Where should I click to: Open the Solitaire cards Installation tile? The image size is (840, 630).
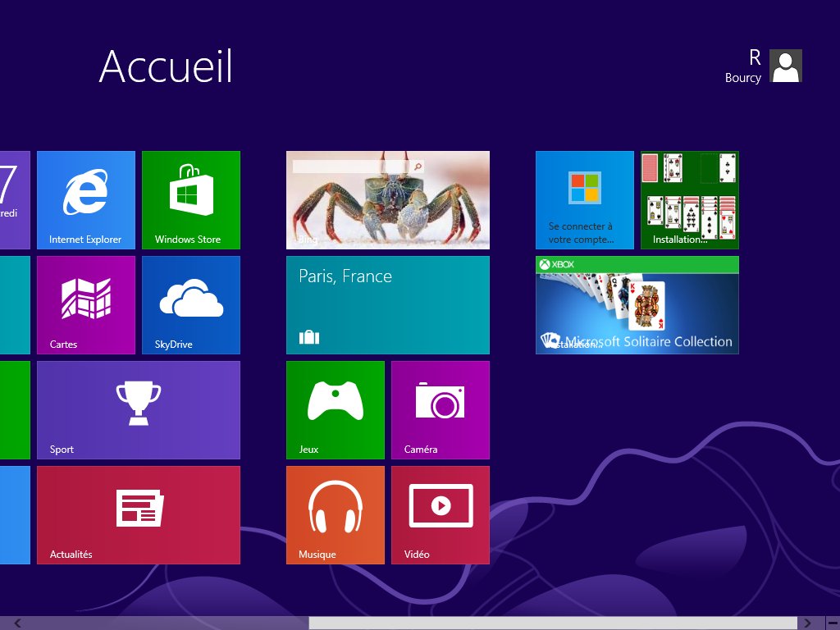[689, 200]
